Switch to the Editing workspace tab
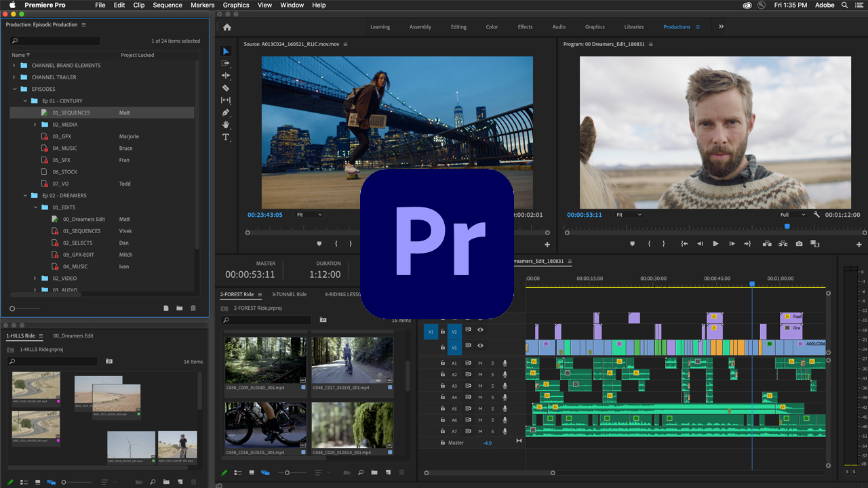Image resolution: width=868 pixels, height=488 pixels. (x=458, y=27)
